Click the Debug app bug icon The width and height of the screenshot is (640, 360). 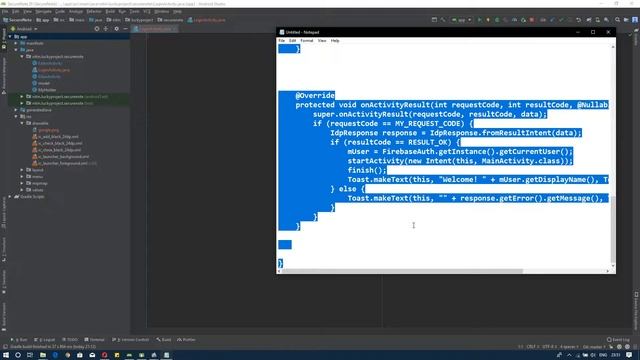[497, 20]
